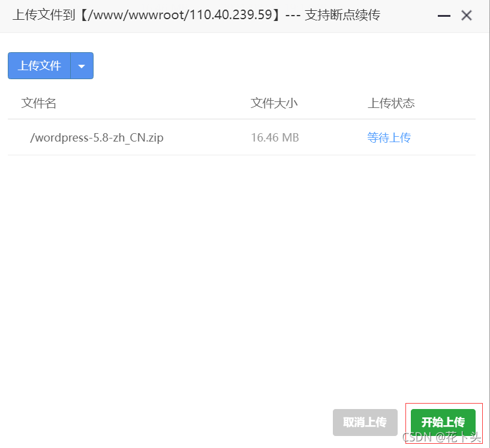Click the 开始上传 start upload button

(x=443, y=422)
